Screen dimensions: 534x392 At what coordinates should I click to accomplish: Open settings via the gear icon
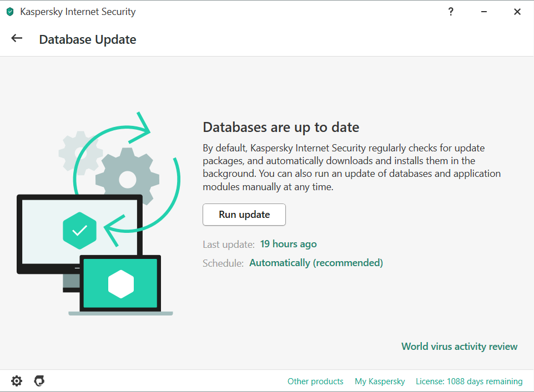pyautogui.click(x=17, y=381)
